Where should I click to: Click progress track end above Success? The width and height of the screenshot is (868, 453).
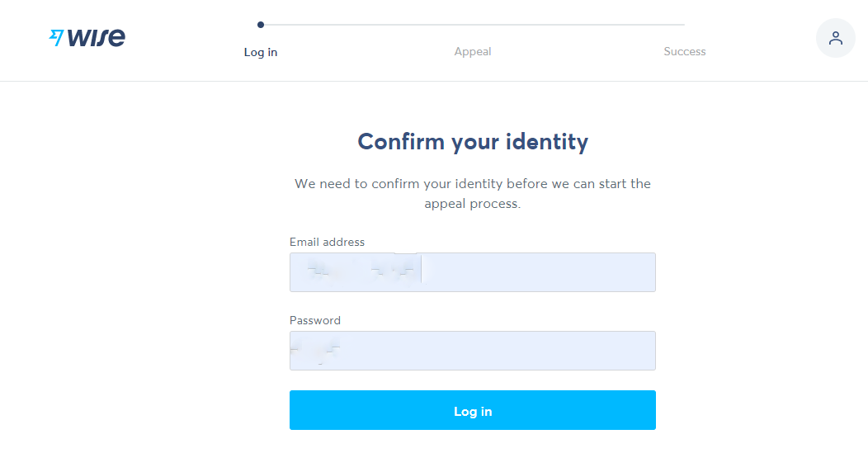click(682, 25)
